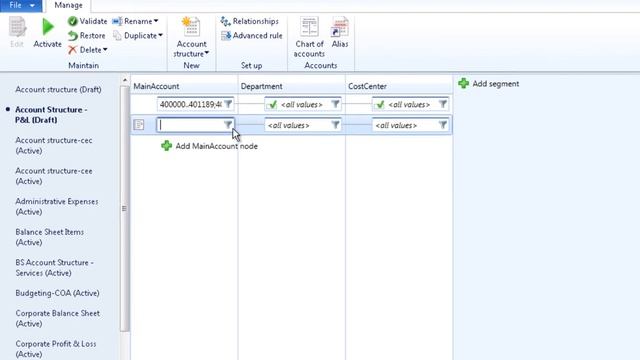Click the filter icon in second-row CostCenter field
640x360 pixels.
tap(442, 125)
